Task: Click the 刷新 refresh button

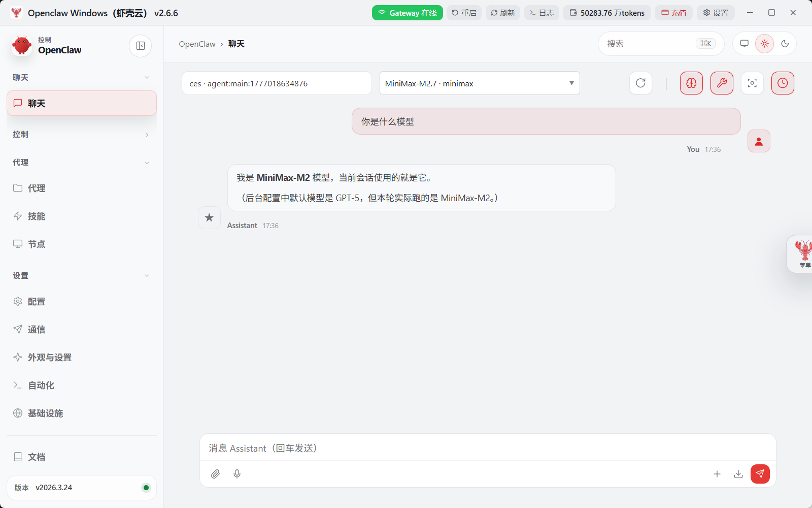Action: [x=503, y=13]
